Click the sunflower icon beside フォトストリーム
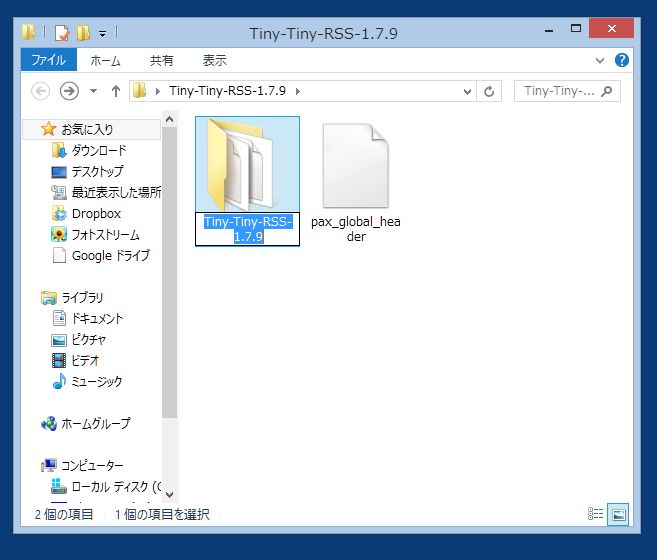This screenshot has width=657, height=560. pos(59,235)
